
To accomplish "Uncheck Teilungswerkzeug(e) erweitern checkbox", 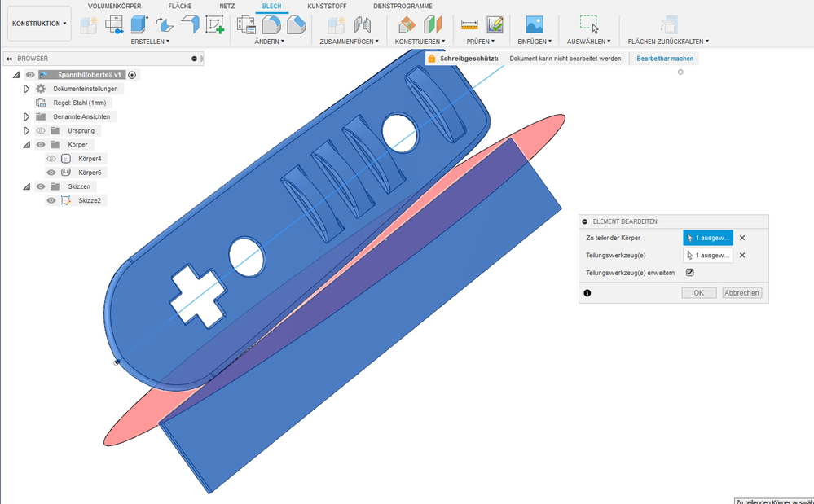I will [x=689, y=272].
